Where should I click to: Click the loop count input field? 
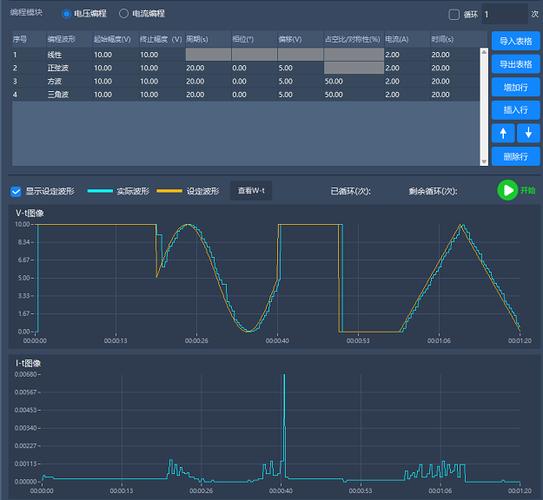[x=504, y=15]
